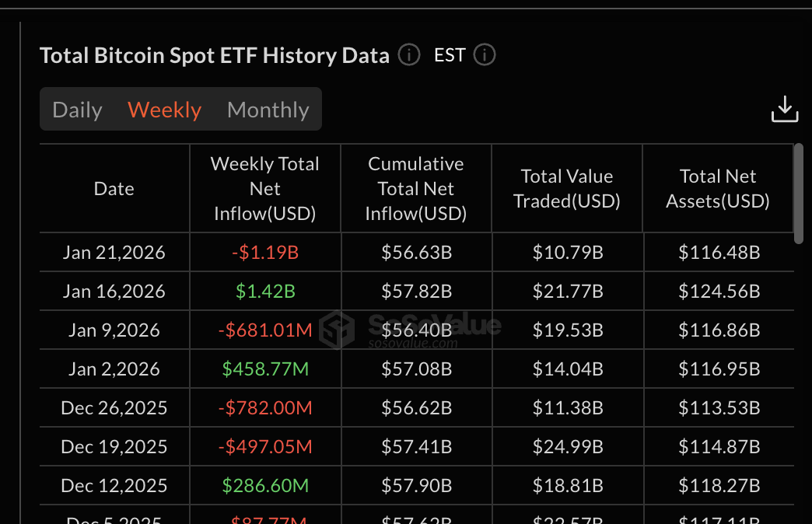
Task: Click the Weekly Total Net Inflow header
Action: pos(264,188)
